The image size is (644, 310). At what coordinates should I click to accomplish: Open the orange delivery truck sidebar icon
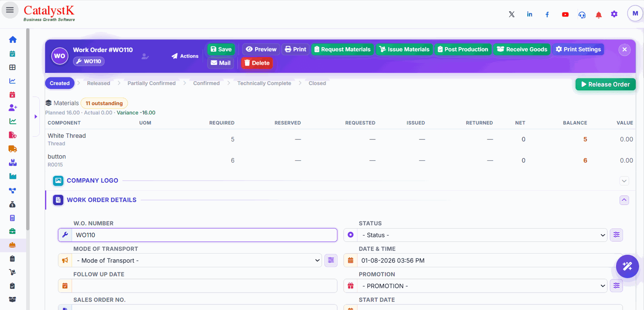[12, 149]
